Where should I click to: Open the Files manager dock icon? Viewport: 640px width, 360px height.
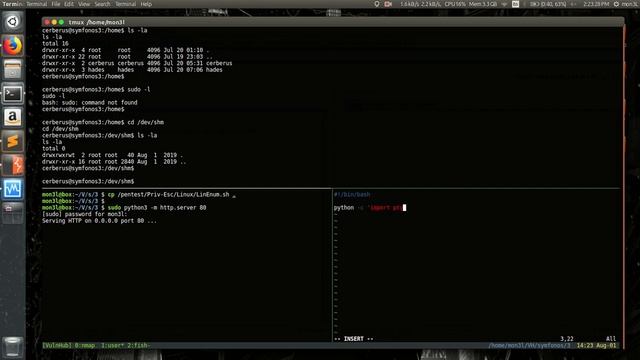(x=12, y=69)
